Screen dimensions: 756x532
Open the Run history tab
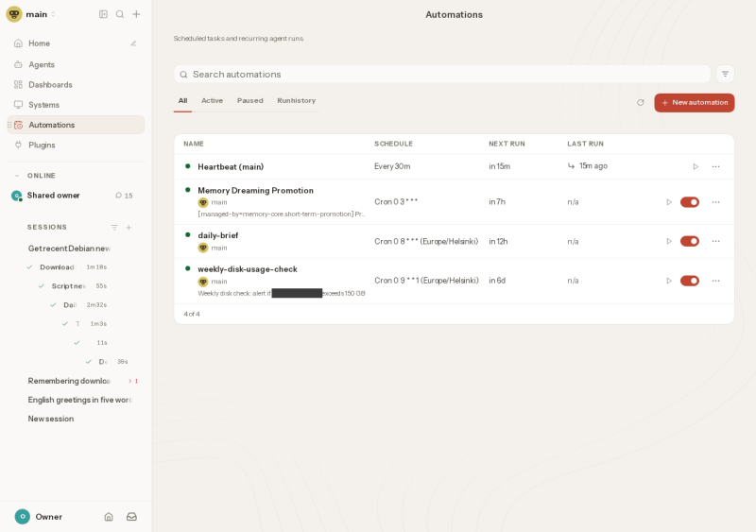point(296,101)
